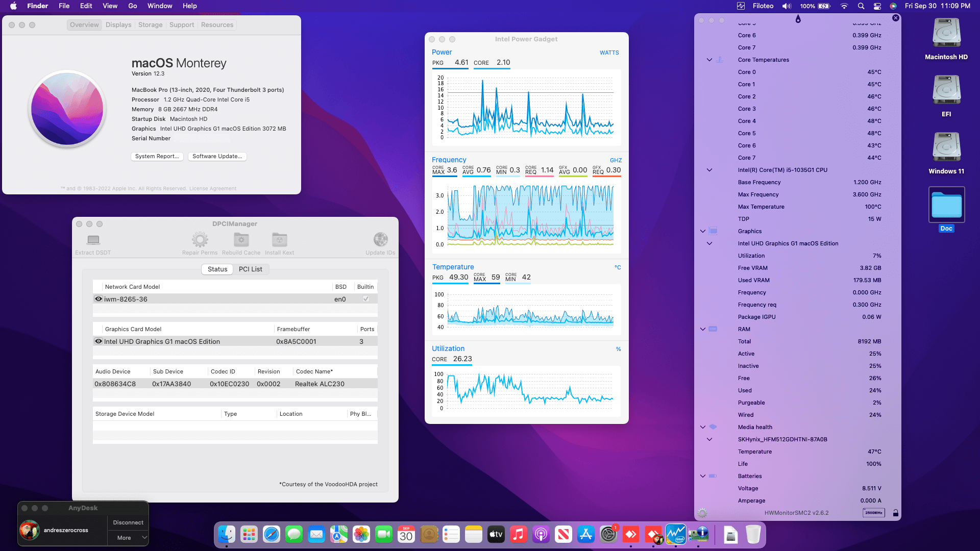Viewport: 980px width, 551px height.
Task: Click the HWMonitorSMC2 settings gear icon
Action: [702, 513]
